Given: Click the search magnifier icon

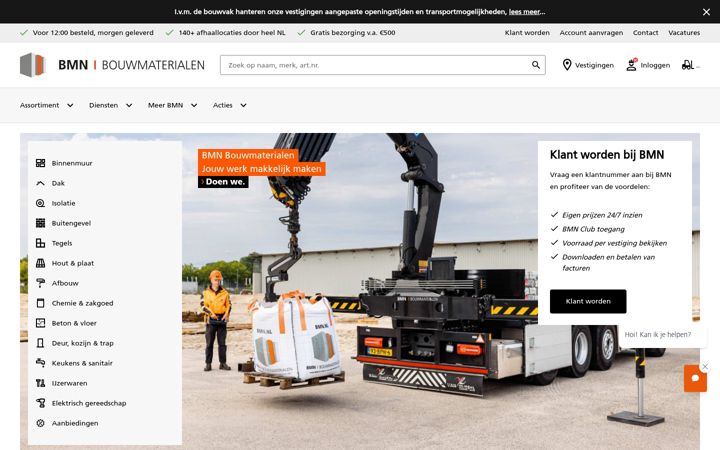Looking at the screenshot, I should 535,65.
